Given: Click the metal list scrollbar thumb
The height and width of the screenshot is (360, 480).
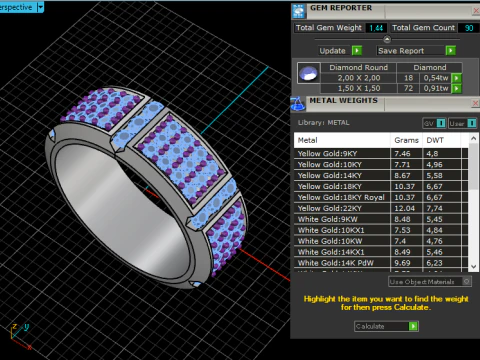Looking at the screenshot, I should pyautogui.click(x=473, y=167).
